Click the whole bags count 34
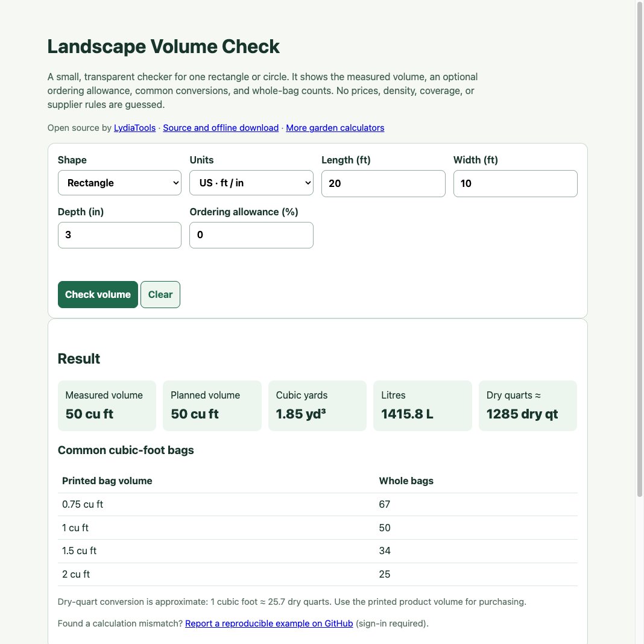 click(x=385, y=551)
